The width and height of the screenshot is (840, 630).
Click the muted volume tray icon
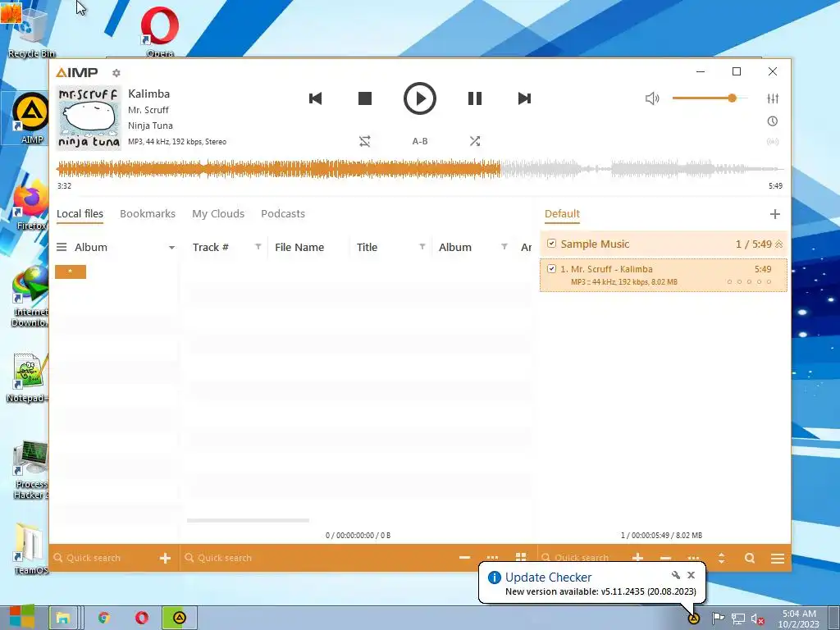point(757,619)
